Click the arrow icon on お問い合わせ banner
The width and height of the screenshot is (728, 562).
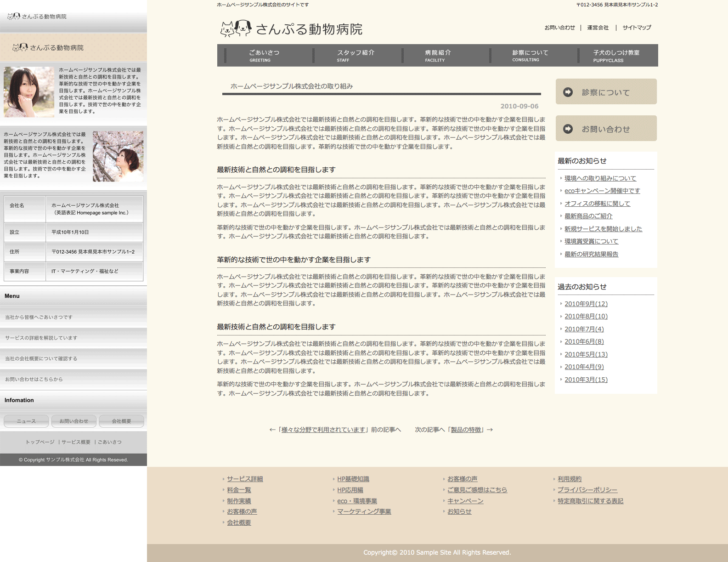pos(568,129)
